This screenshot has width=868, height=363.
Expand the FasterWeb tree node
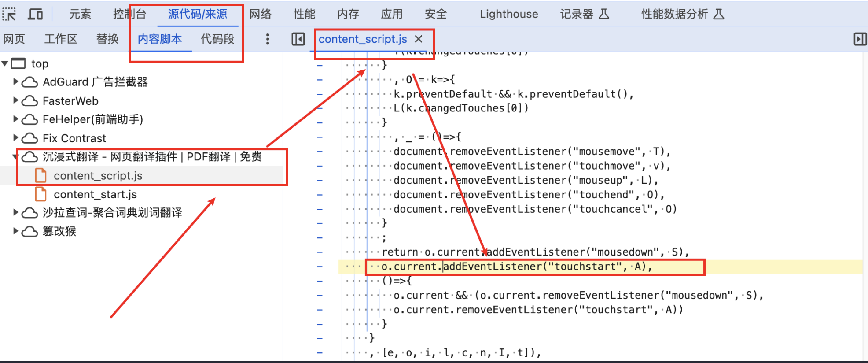point(15,100)
